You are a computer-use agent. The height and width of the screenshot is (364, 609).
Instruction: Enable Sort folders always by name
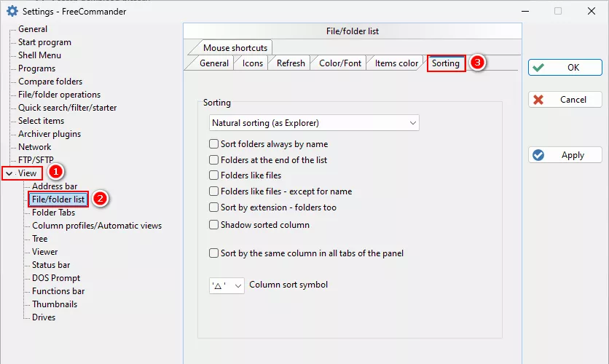point(213,144)
